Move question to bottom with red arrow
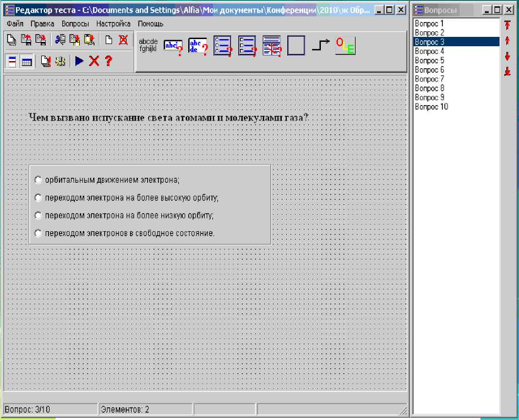The width and height of the screenshot is (519, 420). [507, 72]
